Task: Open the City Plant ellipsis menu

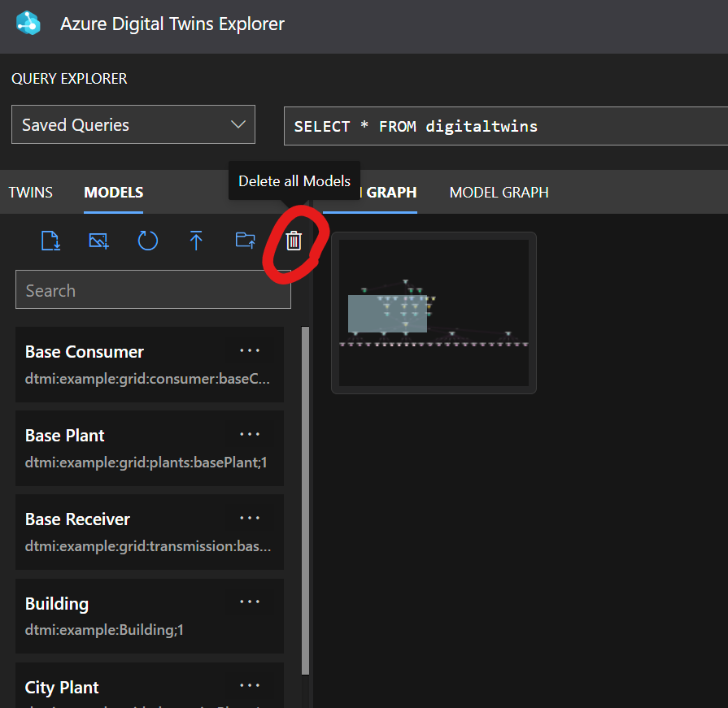Action: [250, 685]
